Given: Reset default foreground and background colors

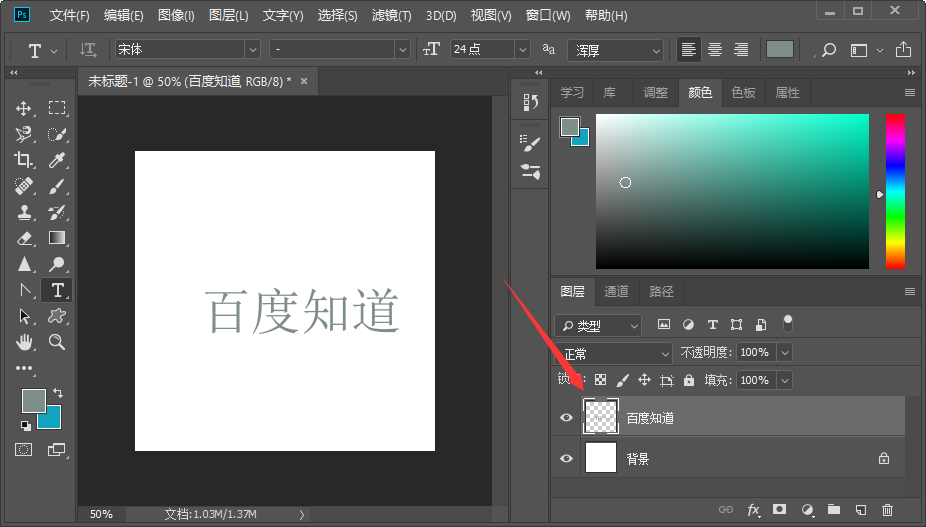Looking at the screenshot, I should [x=25, y=425].
